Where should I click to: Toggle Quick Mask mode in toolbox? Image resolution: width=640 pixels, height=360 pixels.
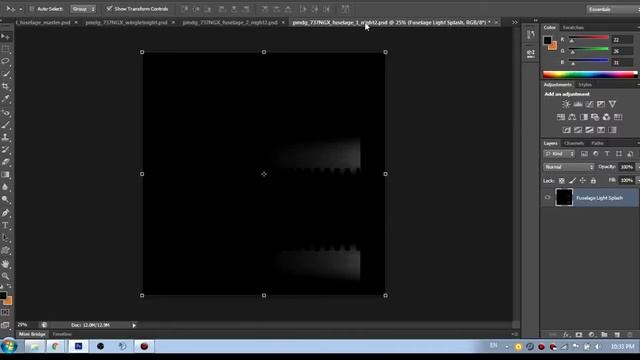tap(5, 313)
